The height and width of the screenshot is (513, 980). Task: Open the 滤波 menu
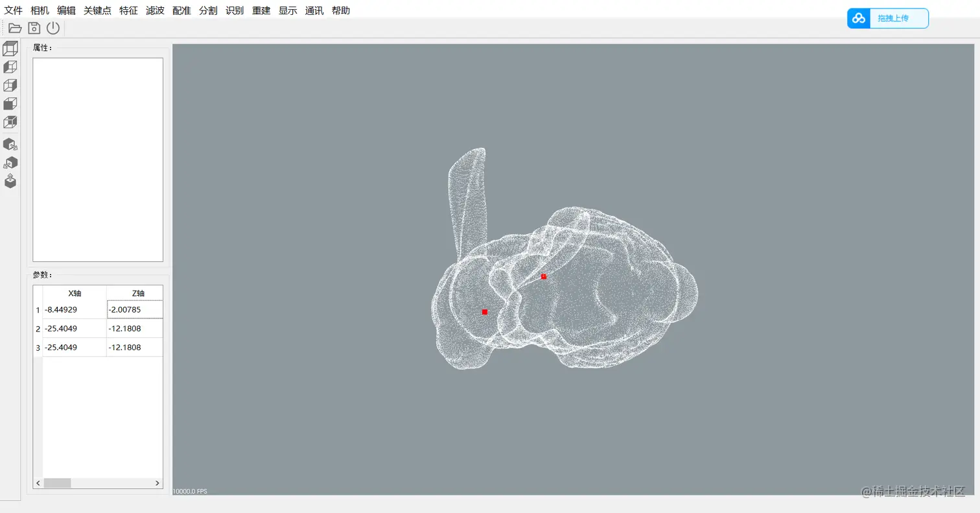156,10
